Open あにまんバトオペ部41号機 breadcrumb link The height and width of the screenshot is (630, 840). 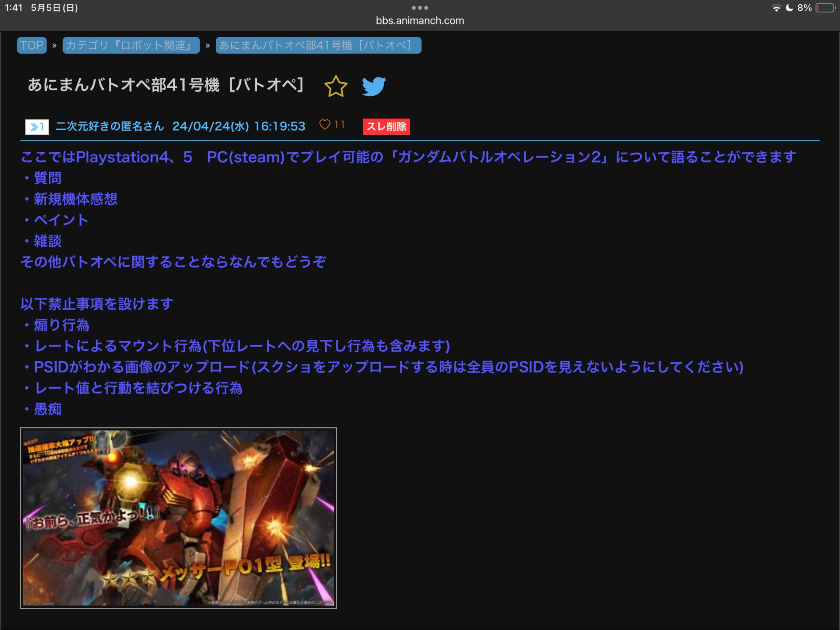click(318, 45)
